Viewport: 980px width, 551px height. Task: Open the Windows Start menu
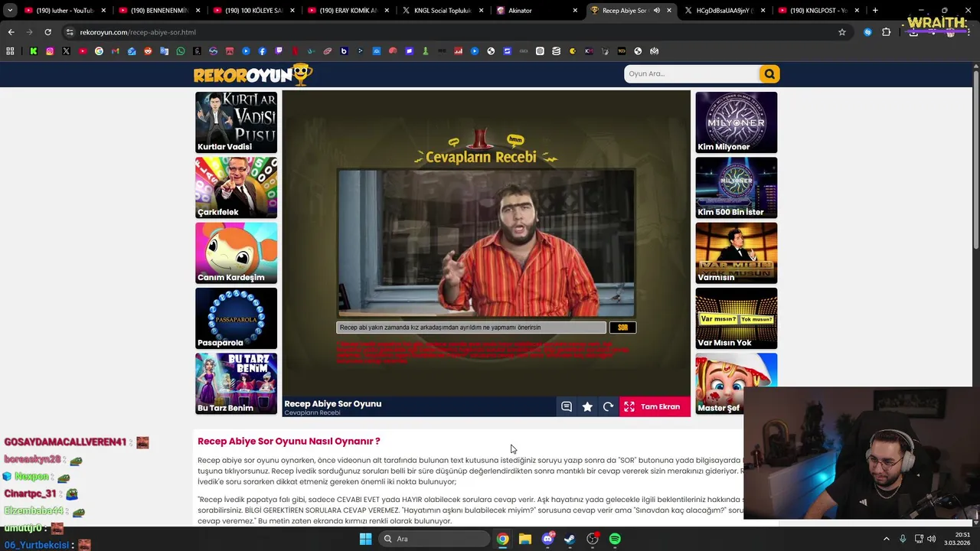click(365, 539)
